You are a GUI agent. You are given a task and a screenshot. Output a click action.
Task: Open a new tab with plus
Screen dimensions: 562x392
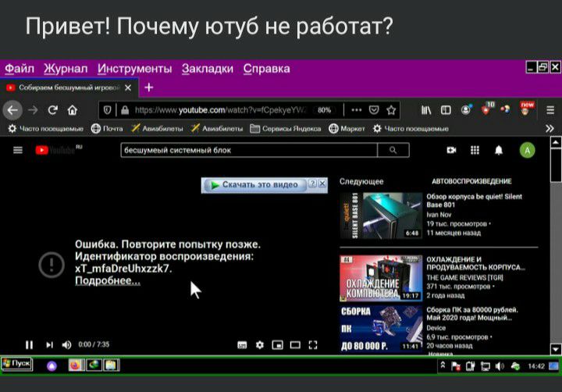149,87
